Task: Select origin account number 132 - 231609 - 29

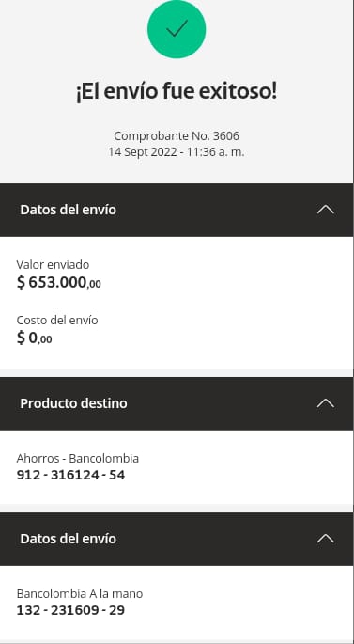Action: click(x=70, y=610)
